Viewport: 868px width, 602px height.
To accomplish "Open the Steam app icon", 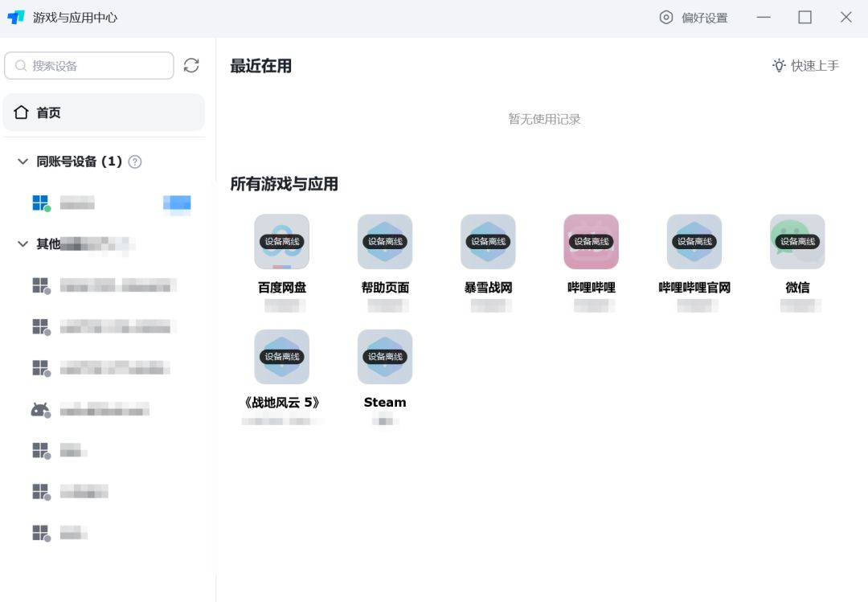I will [385, 357].
